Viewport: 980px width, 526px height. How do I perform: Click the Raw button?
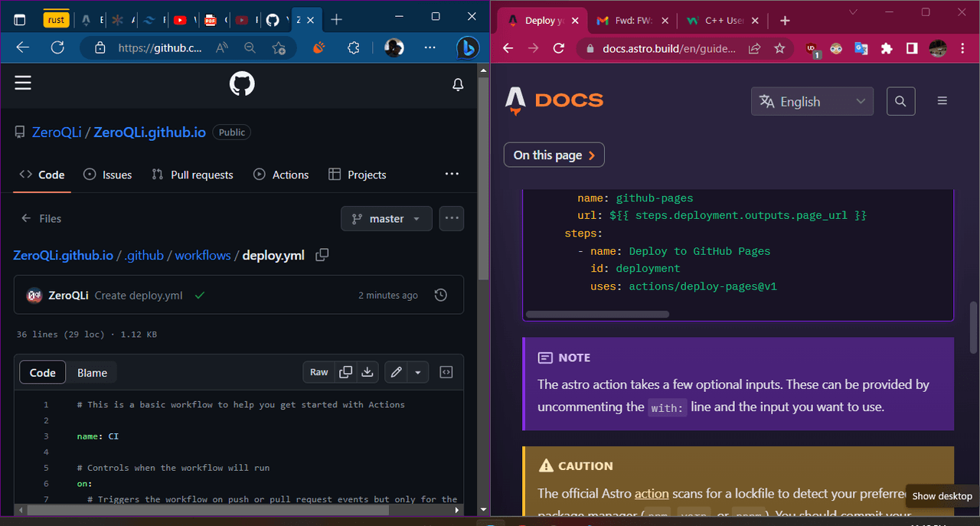pos(319,372)
